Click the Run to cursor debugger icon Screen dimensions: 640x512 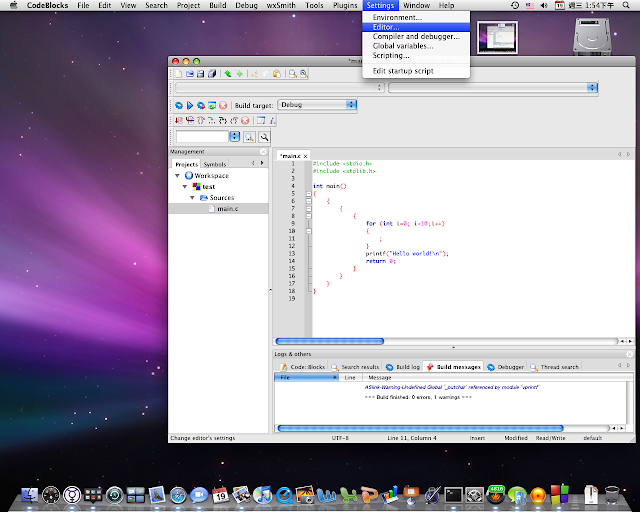(x=190, y=120)
